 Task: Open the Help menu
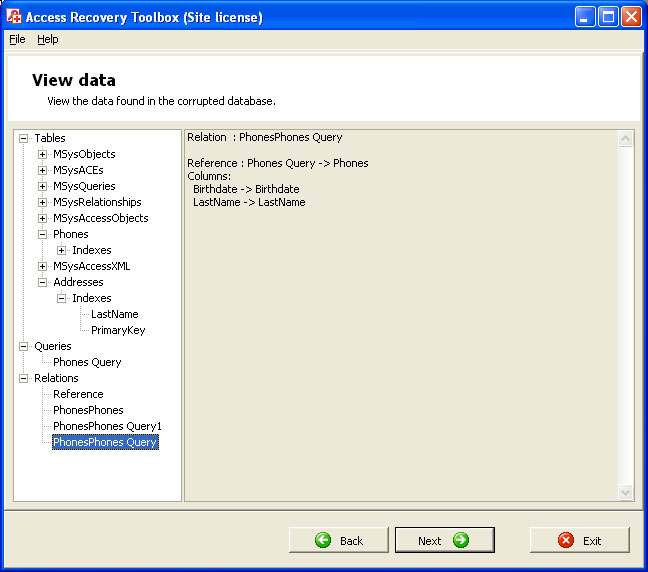pyautogui.click(x=48, y=39)
